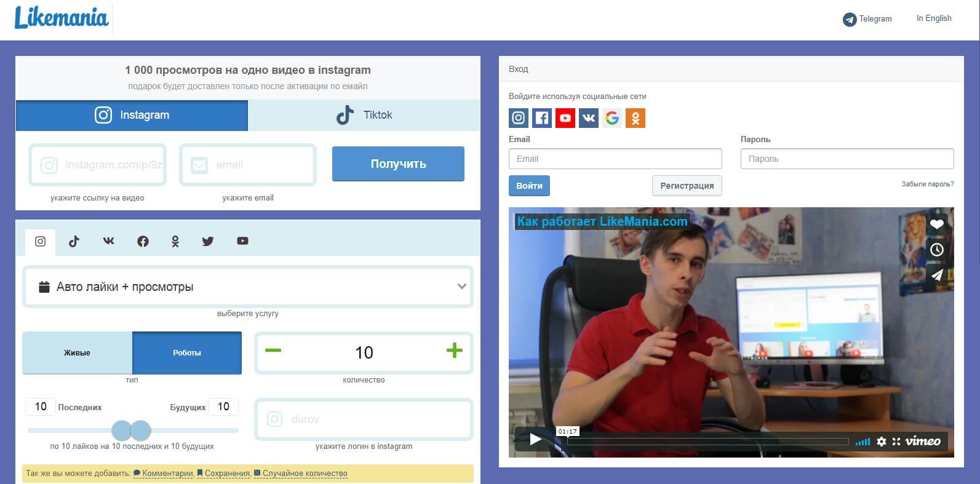Screen dimensions: 980x484
Task: Select the Tiktok gift tab
Action: click(x=364, y=115)
